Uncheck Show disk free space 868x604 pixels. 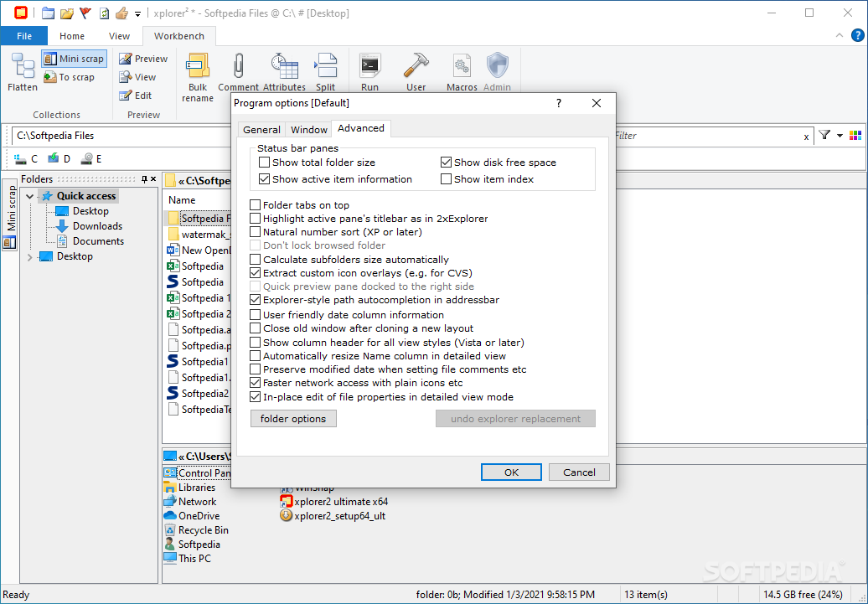coord(447,163)
